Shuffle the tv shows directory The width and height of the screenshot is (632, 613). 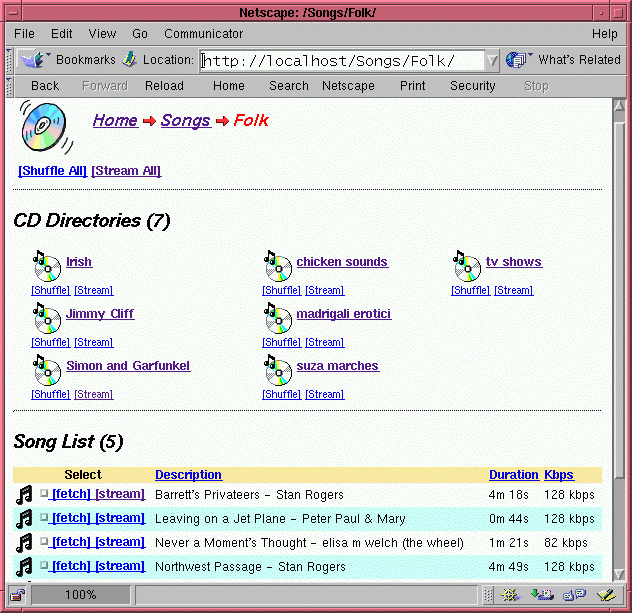[470, 291]
